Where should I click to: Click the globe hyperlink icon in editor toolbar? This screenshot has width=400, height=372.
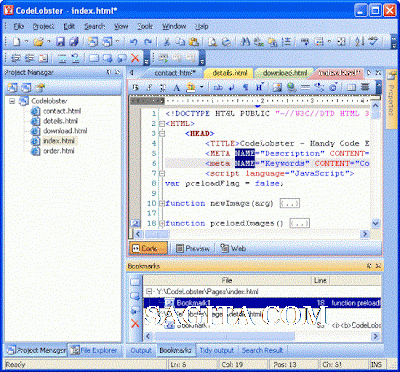tap(291, 88)
